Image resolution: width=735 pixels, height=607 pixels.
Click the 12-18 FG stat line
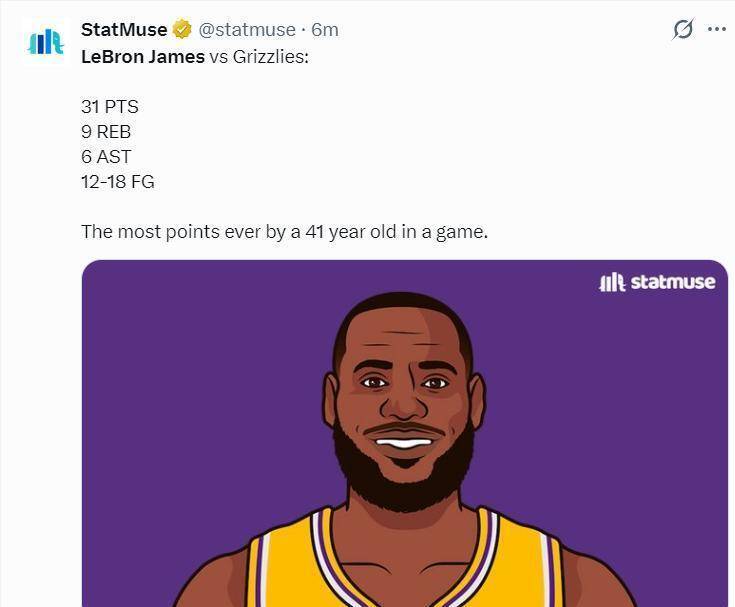point(117,182)
